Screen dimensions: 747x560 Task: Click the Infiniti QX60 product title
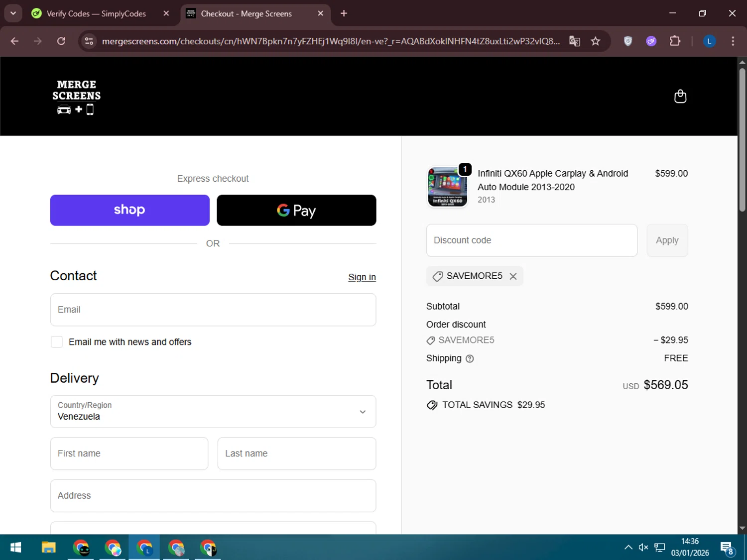click(x=553, y=180)
